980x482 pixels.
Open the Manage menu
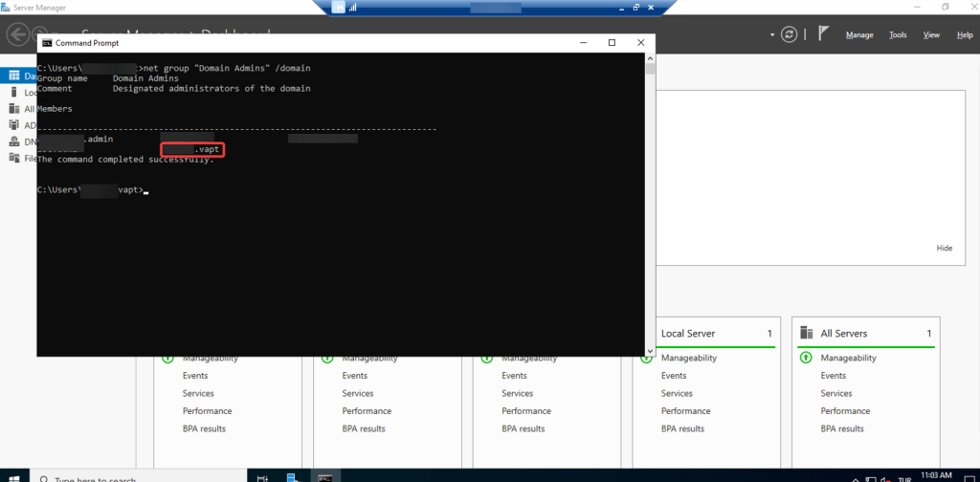coord(858,35)
